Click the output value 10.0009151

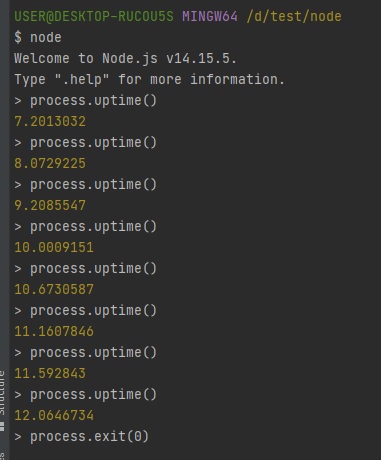[x=54, y=247]
